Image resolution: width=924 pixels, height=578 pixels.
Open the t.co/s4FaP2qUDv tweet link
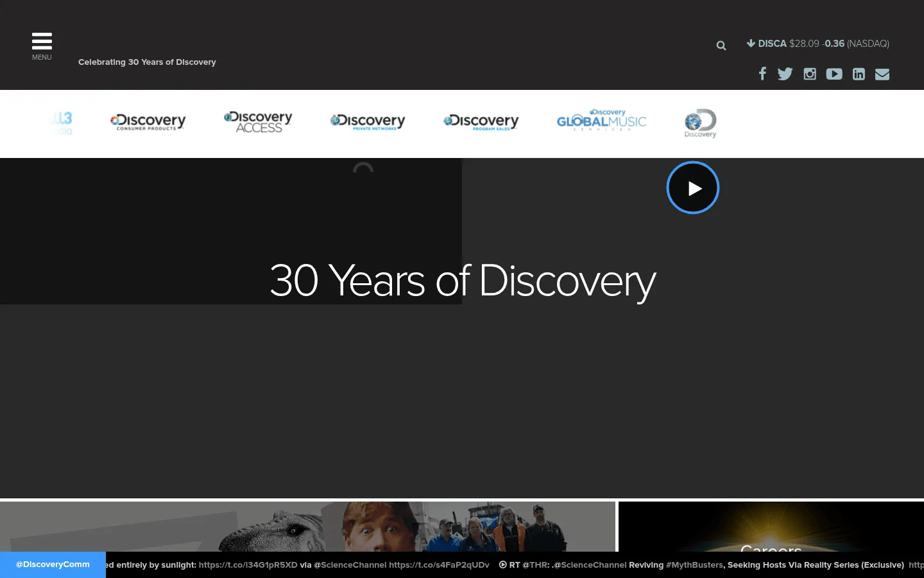[439, 565]
